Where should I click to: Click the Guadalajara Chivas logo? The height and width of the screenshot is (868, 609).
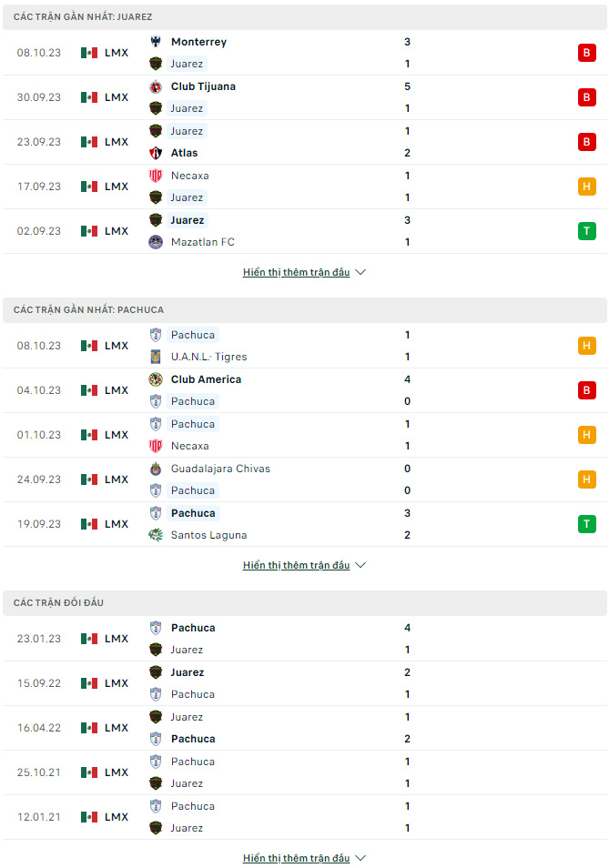click(156, 469)
